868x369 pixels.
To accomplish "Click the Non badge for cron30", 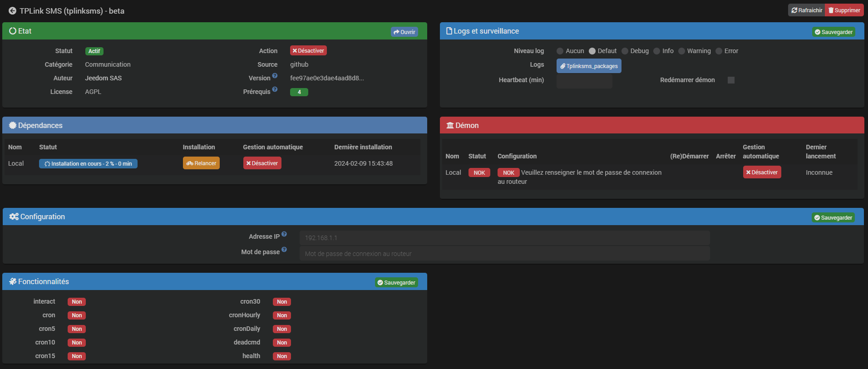I will tap(282, 302).
